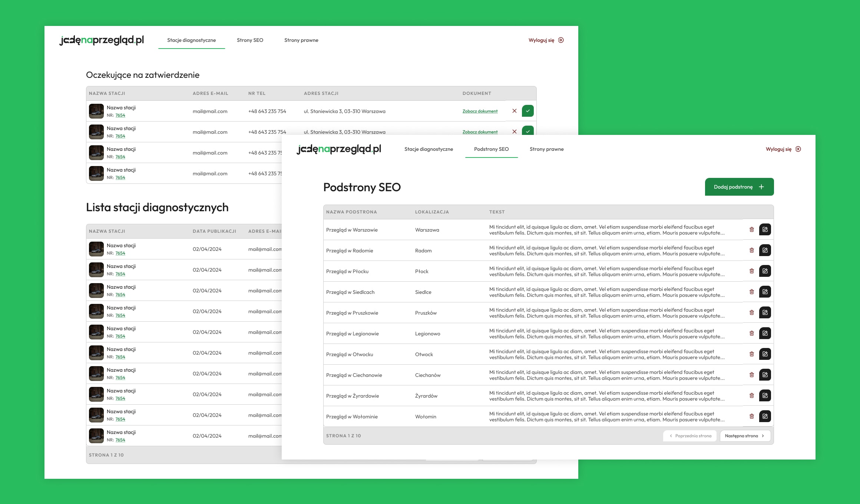This screenshot has height=504, width=860.
Task: Edit the Przegląd w Wołominie subpage
Action: coord(765,417)
